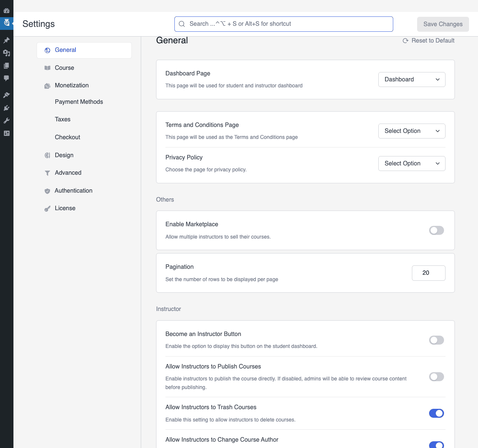The width and height of the screenshot is (478, 448).
Task: Click the Tutor LMS owl icon
Action: [6, 23]
